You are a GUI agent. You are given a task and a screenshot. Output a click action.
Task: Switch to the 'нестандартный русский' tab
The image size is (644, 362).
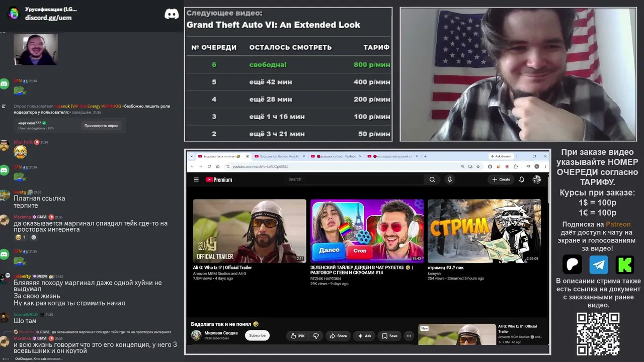tap(391, 156)
